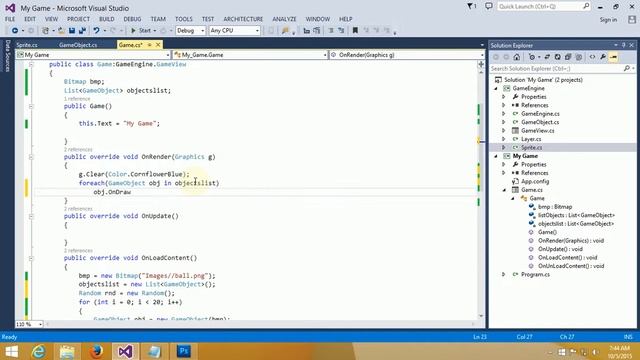Click the Sync with Active Document icon
Viewport: 640px width, 360px height.
click(547, 57)
